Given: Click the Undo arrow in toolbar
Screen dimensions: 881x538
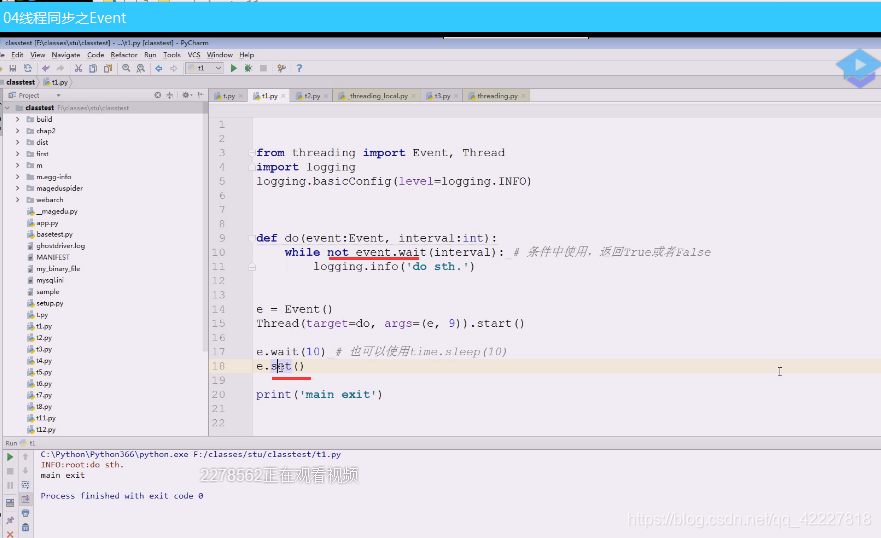Looking at the screenshot, I should click(x=46, y=68).
